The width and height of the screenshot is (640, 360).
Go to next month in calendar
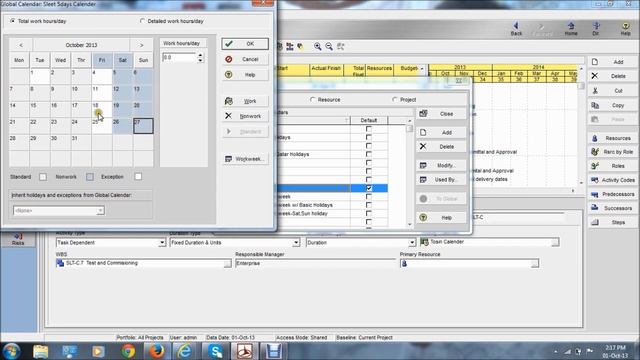142,45
